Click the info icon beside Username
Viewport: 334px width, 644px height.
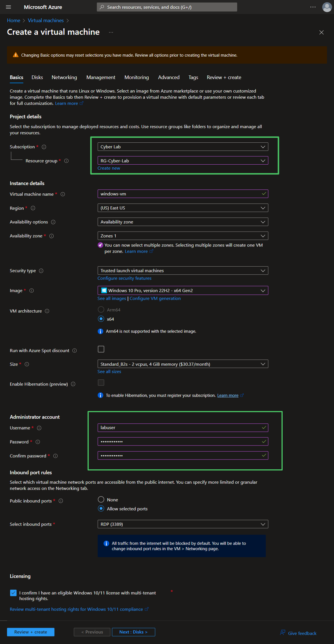tap(39, 428)
